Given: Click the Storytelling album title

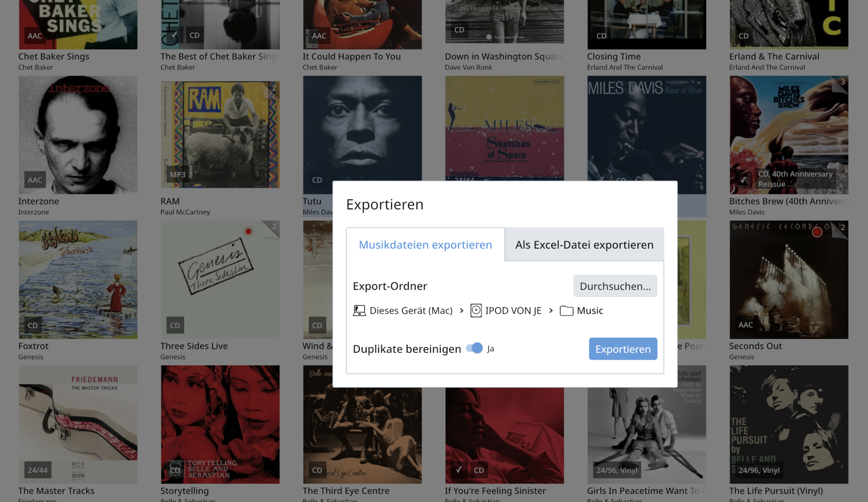Looking at the screenshot, I should (x=184, y=491).
